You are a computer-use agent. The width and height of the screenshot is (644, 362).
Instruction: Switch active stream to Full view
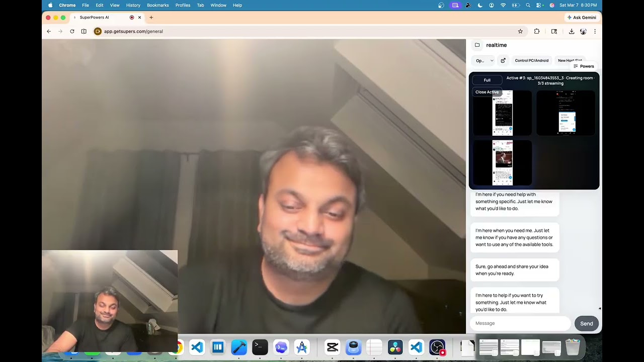(487, 80)
